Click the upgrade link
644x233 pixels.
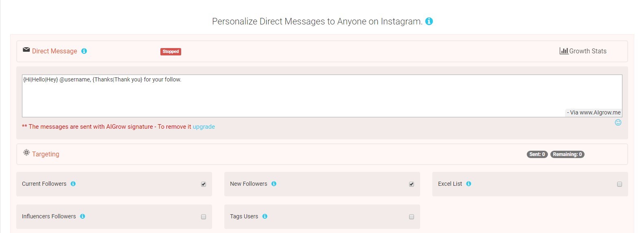pos(204,127)
